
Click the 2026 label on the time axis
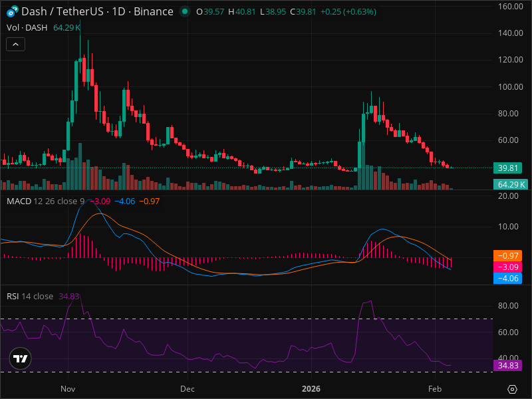(311, 389)
